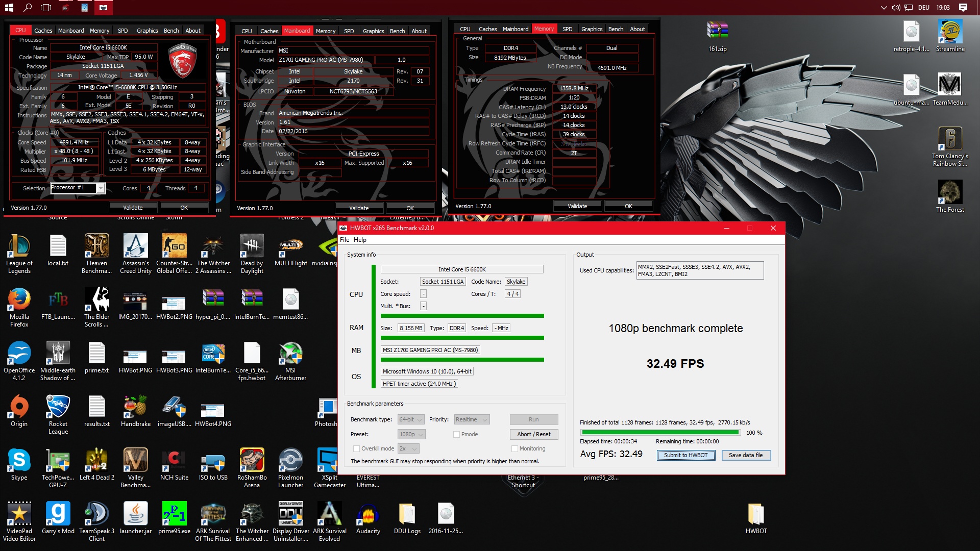Screen dimensions: 980x551
Task: Click benchmark progress bar at 100%
Action: (x=660, y=432)
